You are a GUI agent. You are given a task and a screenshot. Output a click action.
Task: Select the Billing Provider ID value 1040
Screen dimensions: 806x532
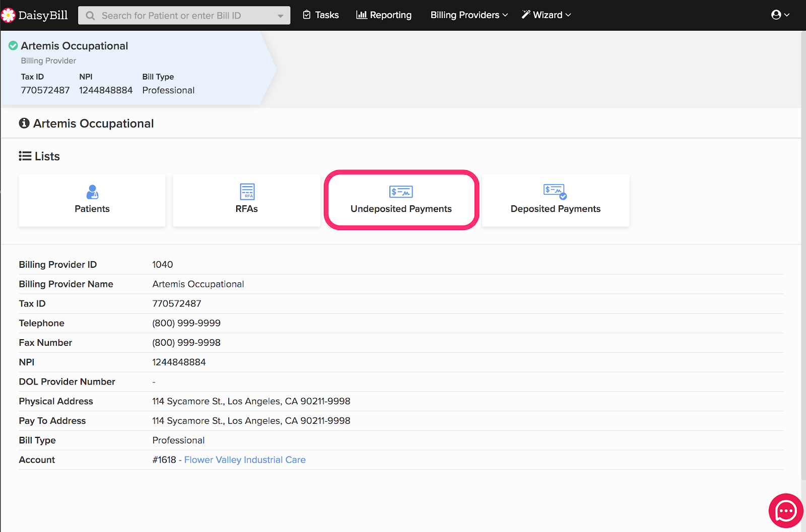pos(163,265)
